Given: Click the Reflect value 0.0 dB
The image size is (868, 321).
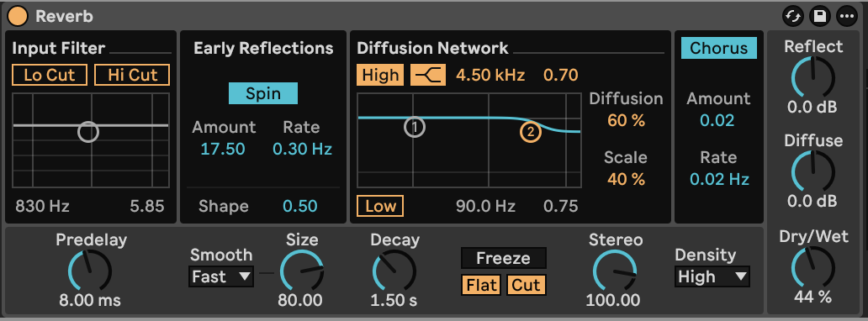Looking at the screenshot, I should pyautogui.click(x=812, y=108).
